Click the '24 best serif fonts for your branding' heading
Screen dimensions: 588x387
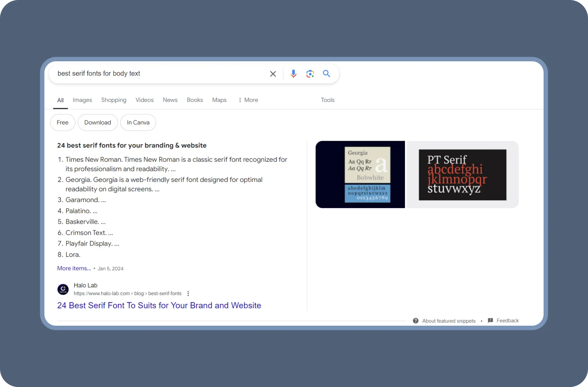click(132, 146)
